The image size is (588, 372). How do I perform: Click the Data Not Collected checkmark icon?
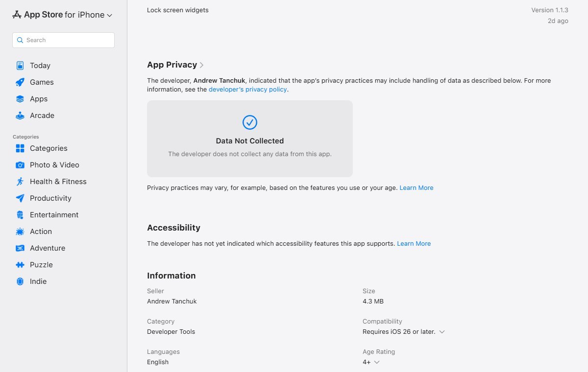click(250, 122)
